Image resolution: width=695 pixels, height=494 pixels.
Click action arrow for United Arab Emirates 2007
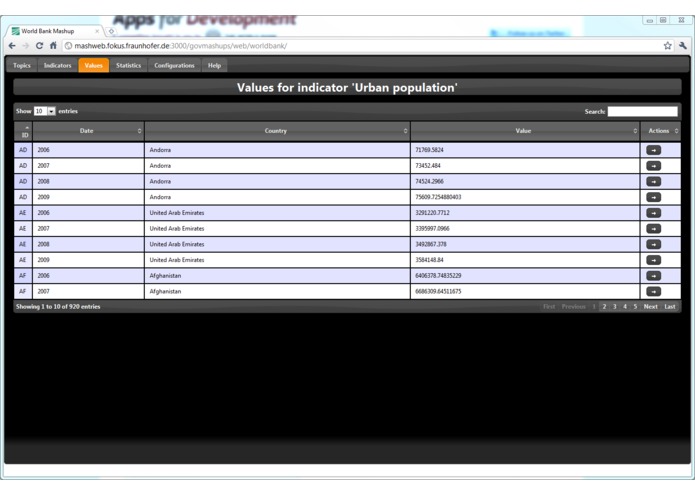[653, 229]
